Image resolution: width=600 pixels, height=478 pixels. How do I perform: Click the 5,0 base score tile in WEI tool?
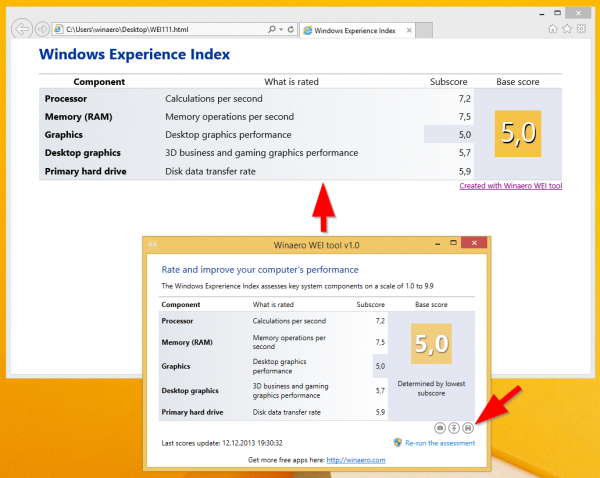coord(431,344)
